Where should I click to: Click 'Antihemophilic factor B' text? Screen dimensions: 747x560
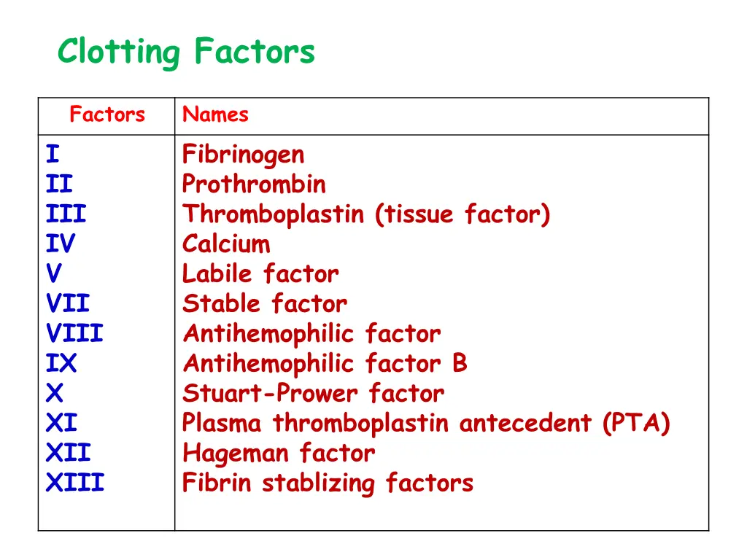[x=325, y=363]
